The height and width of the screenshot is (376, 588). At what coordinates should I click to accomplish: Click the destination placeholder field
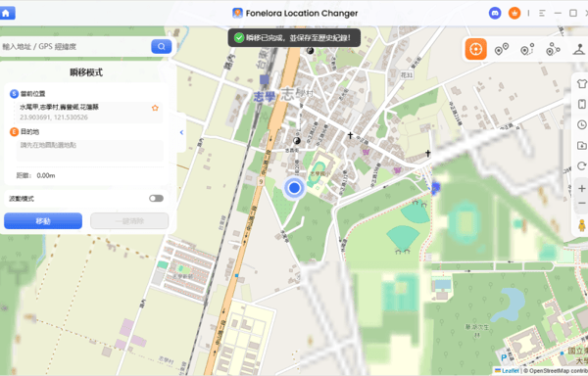90,151
